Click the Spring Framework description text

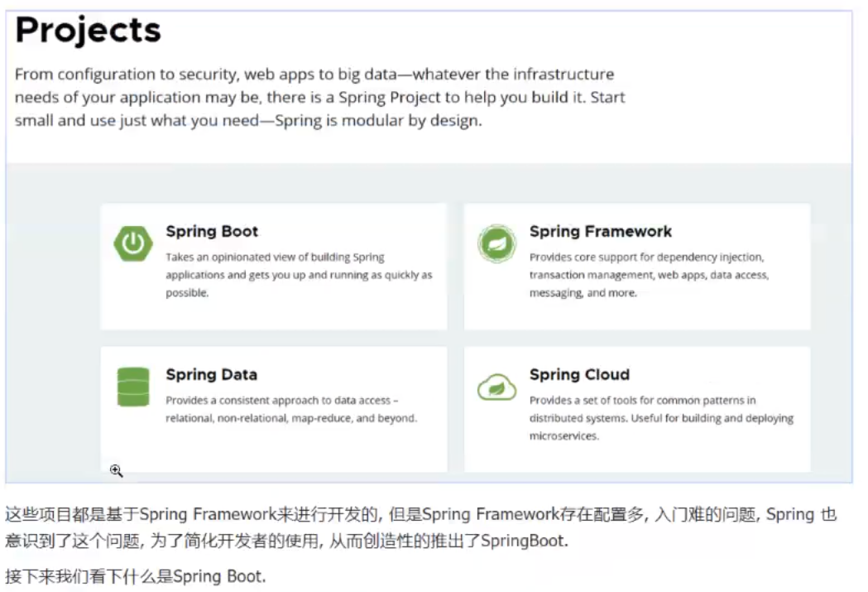point(649,275)
